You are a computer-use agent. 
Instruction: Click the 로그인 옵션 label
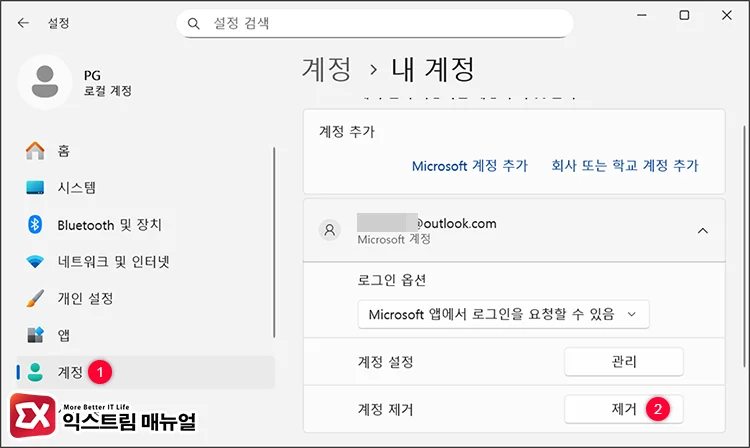pyautogui.click(x=392, y=280)
